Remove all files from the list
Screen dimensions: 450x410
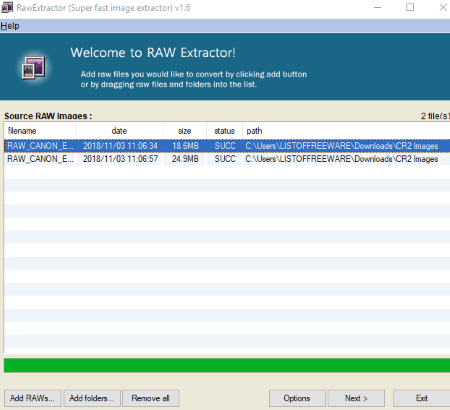pyautogui.click(x=151, y=398)
